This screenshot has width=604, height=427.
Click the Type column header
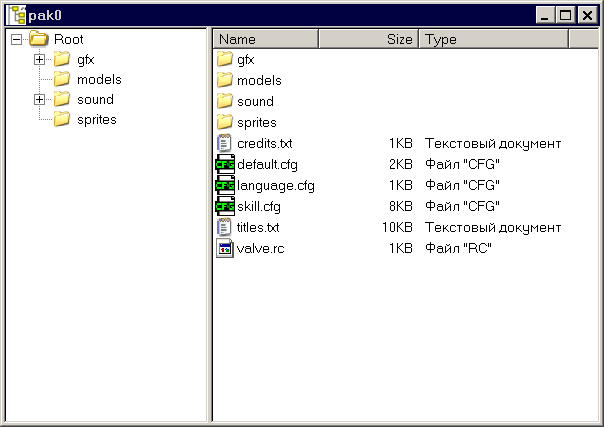(493, 39)
